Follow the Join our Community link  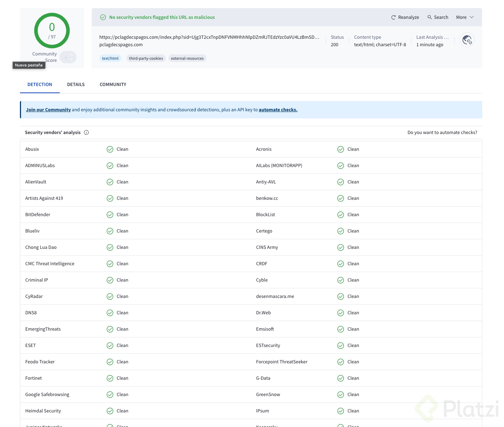(x=48, y=110)
